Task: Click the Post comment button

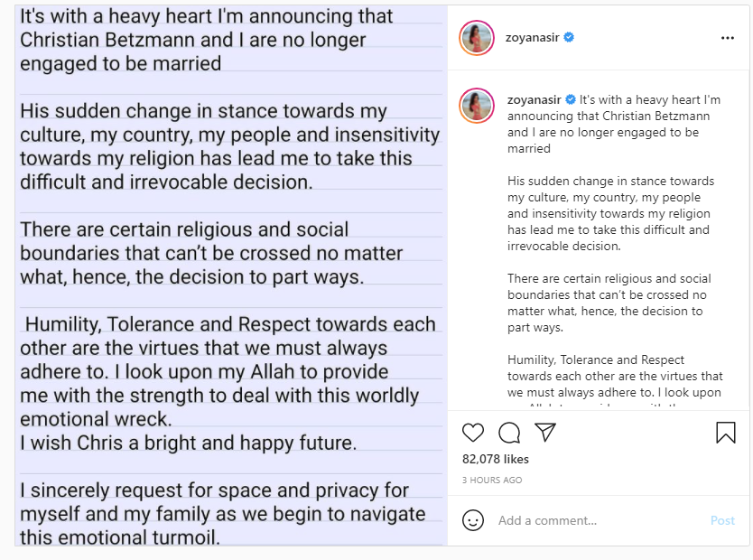Action: coord(722,520)
